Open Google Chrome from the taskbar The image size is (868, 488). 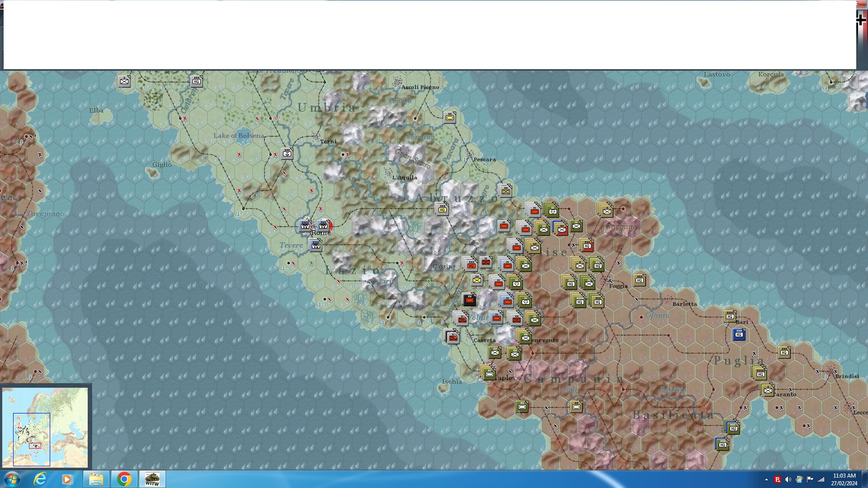pos(124,479)
